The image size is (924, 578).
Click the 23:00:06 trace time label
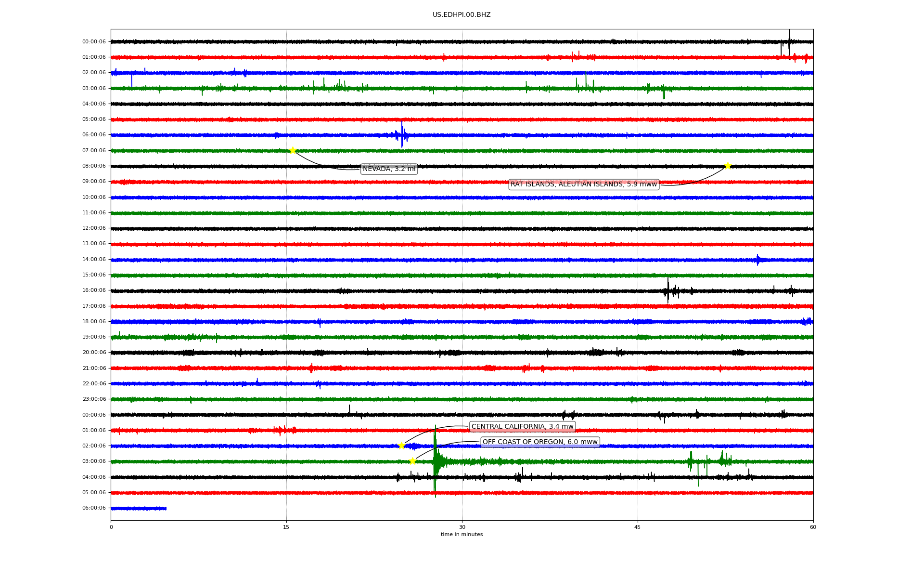(94, 399)
